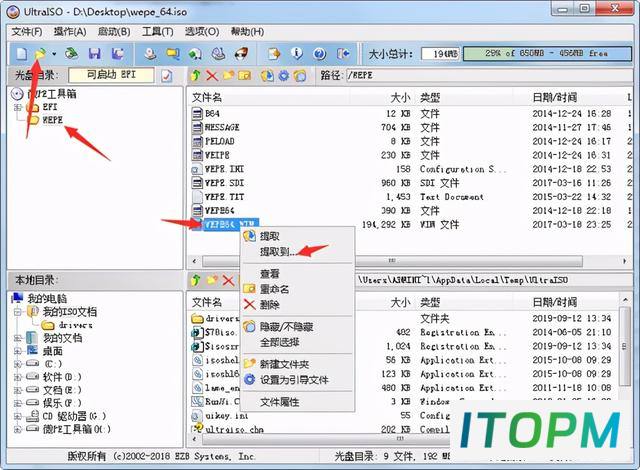
Task: Choose 提取 in the context menu
Action: click(x=298, y=236)
